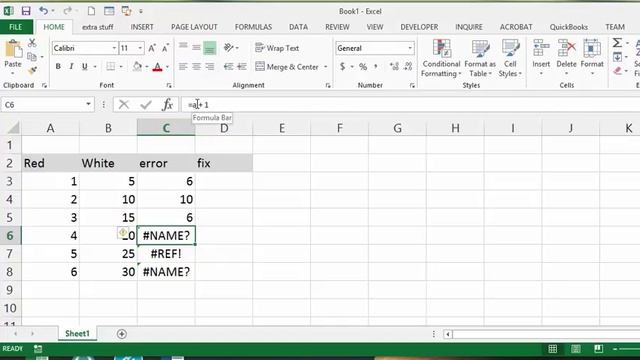Switch to Page Layout view in status bar

[576, 349]
